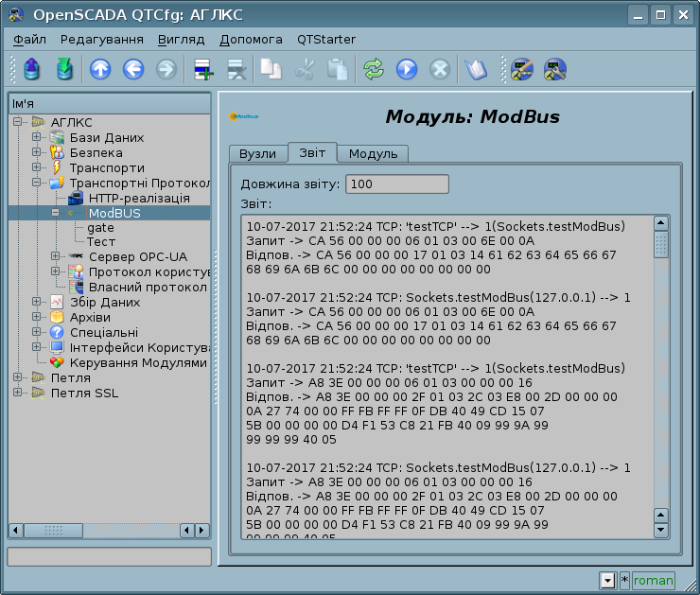Open the Файл menu
This screenshot has height=595, width=700.
pyautogui.click(x=29, y=40)
